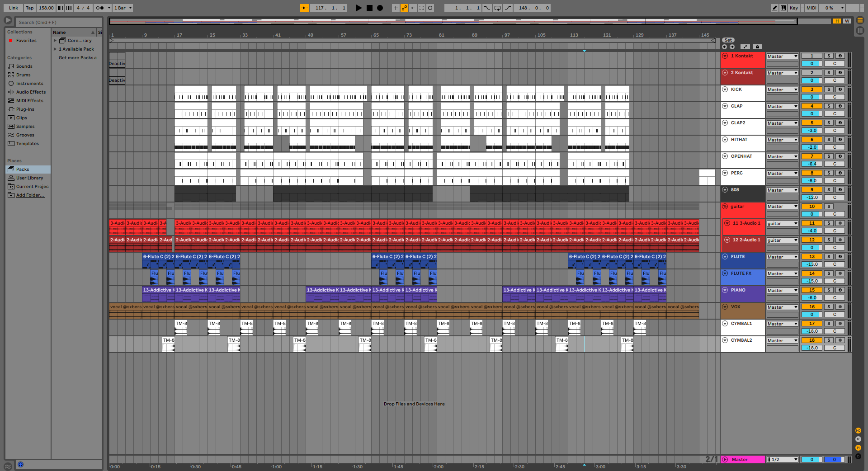Screen dimensions: 868x471
Task: Click the Arrangement Record button
Action: 380,8
